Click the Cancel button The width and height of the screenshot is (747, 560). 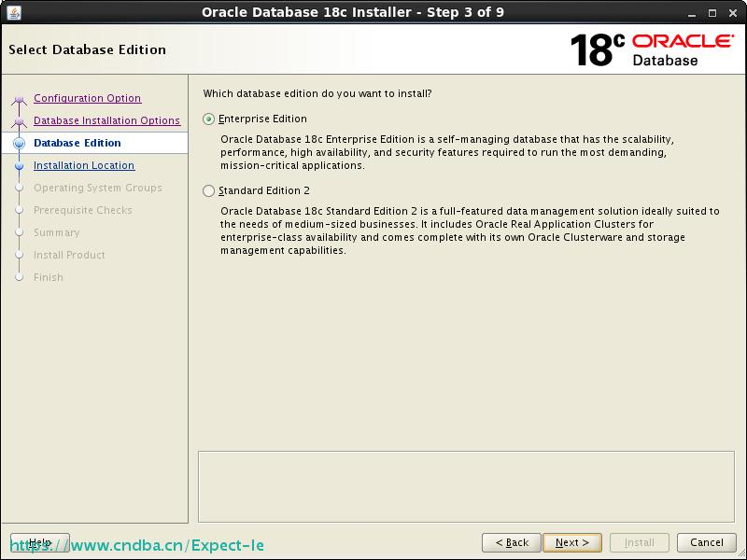(x=707, y=542)
